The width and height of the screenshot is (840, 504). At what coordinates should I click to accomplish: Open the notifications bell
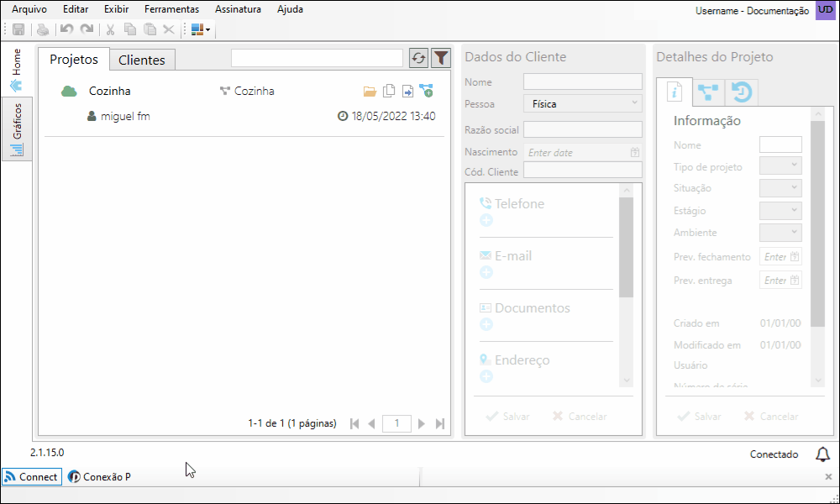click(x=822, y=454)
